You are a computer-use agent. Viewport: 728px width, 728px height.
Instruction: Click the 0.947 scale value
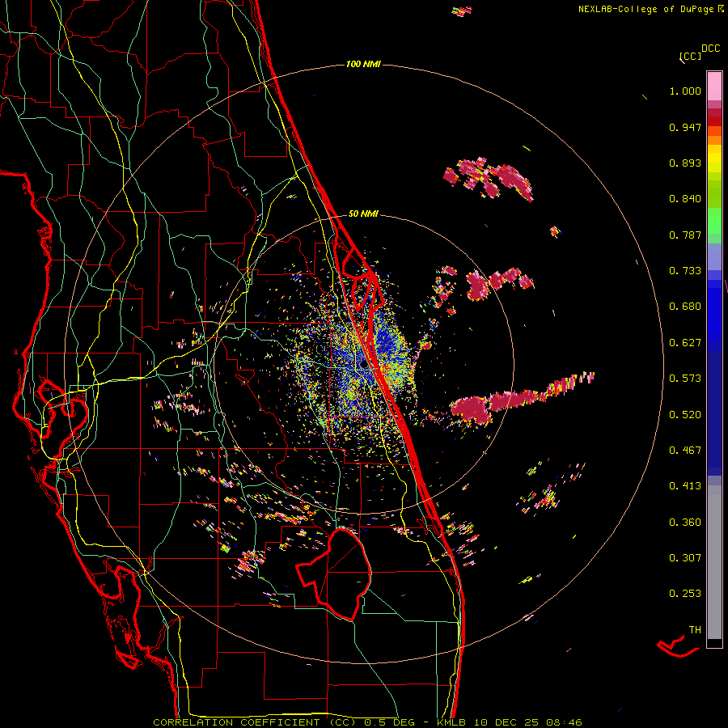click(685, 127)
